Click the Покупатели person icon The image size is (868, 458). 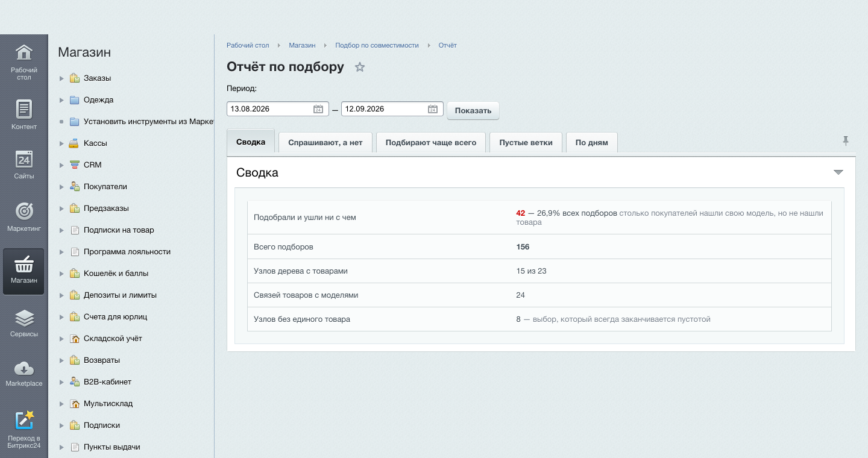pyautogui.click(x=74, y=187)
